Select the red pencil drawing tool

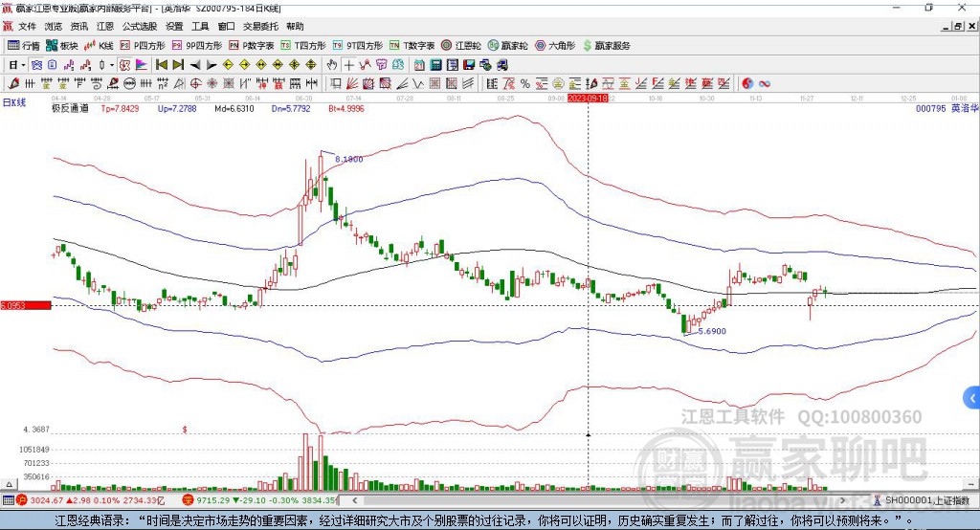[x=13, y=83]
